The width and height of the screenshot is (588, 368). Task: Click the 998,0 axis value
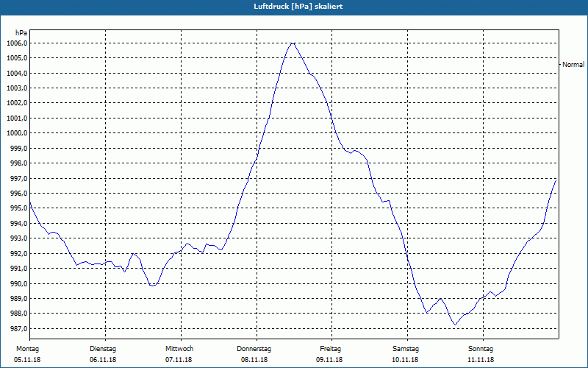click(18, 163)
